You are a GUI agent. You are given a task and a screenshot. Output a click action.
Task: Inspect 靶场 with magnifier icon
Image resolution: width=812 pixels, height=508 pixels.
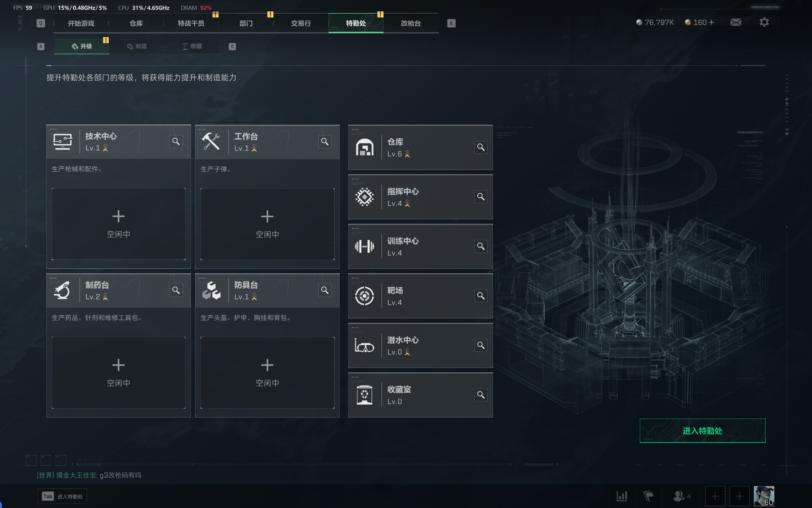481,296
